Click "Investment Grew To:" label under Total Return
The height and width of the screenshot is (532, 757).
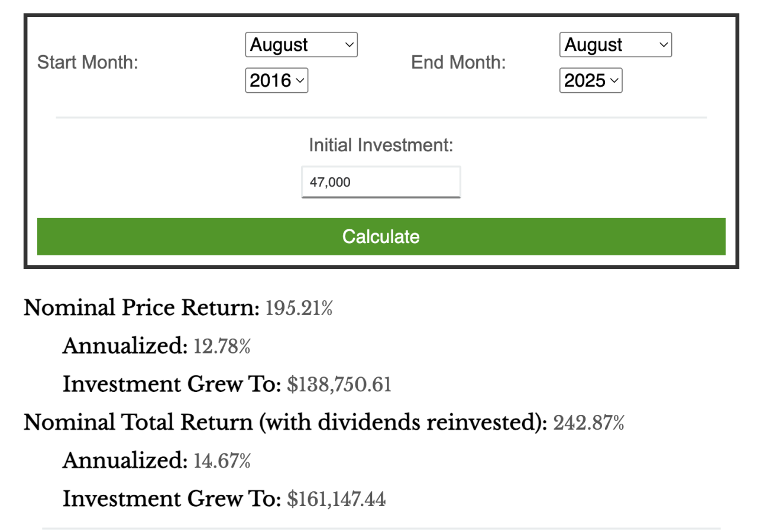pos(172,499)
